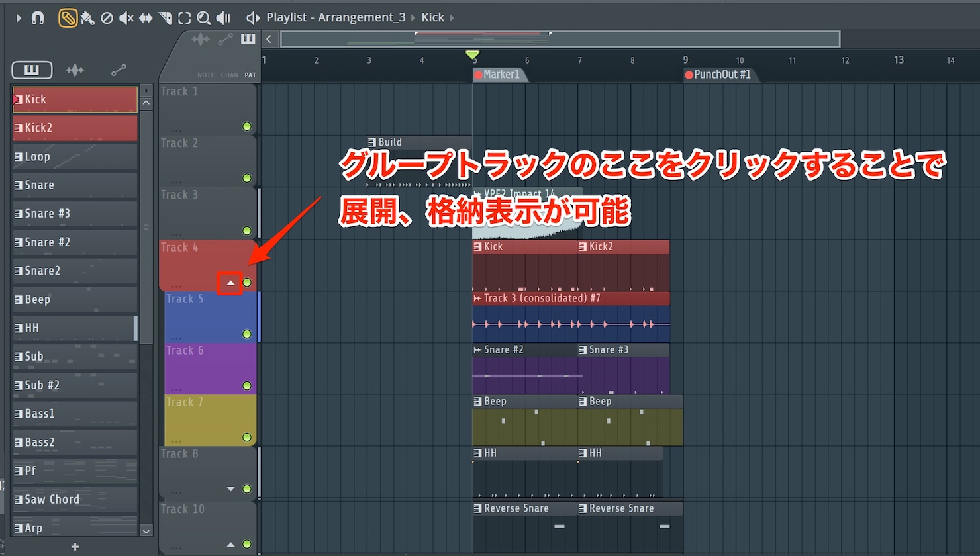Collapse the Track 4 group triangle
980x556 pixels.
230,283
